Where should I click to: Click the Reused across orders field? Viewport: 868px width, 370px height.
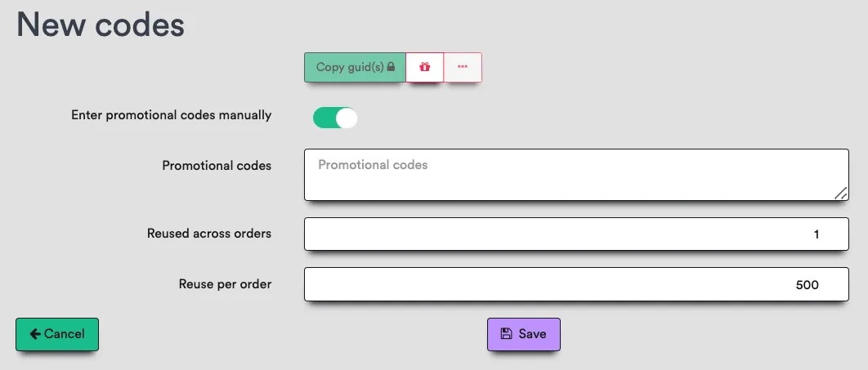pyautogui.click(x=576, y=234)
